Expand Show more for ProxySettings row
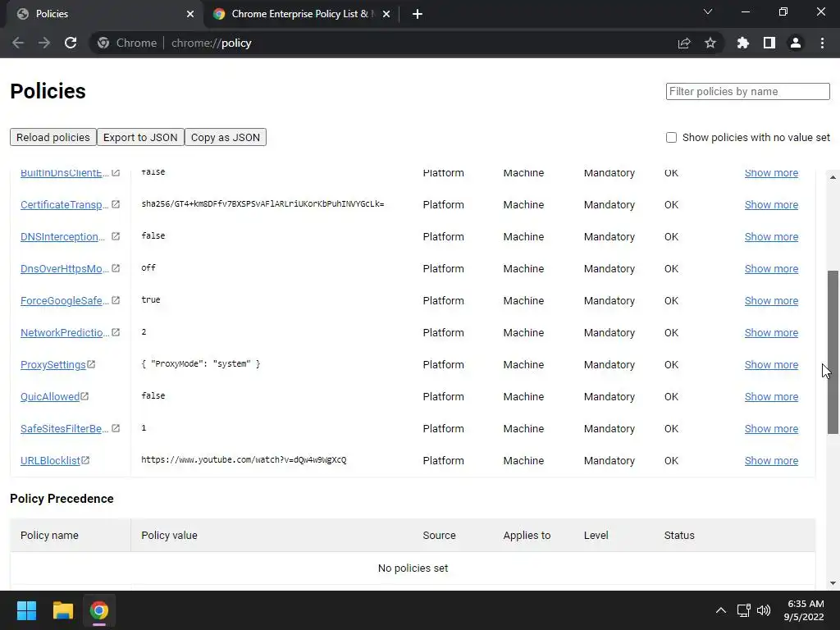 pyautogui.click(x=771, y=364)
